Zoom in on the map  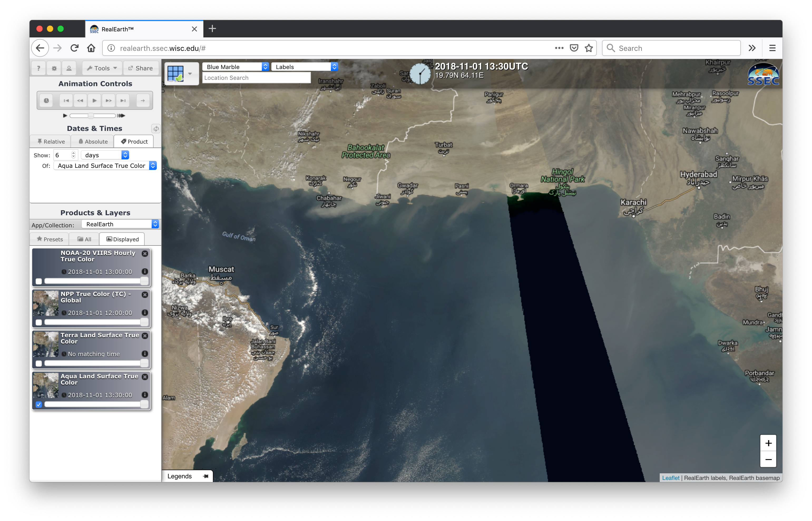768,443
